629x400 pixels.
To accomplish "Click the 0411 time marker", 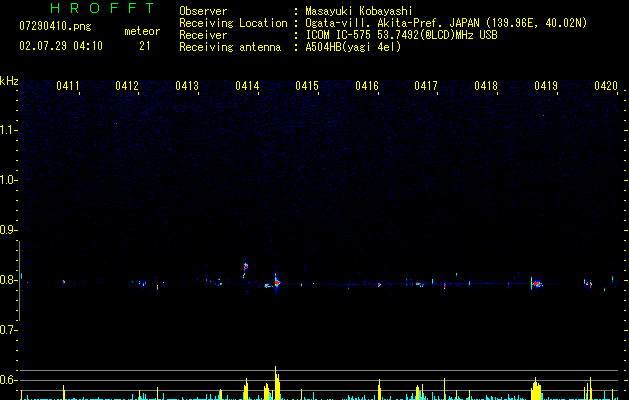I will coord(67,86).
